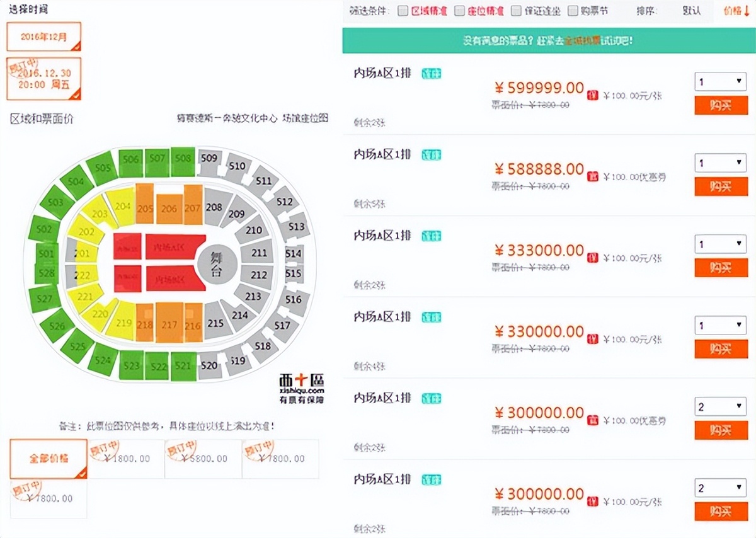Check the 购票节 filter option
This screenshot has height=538, width=756.
coord(573,11)
